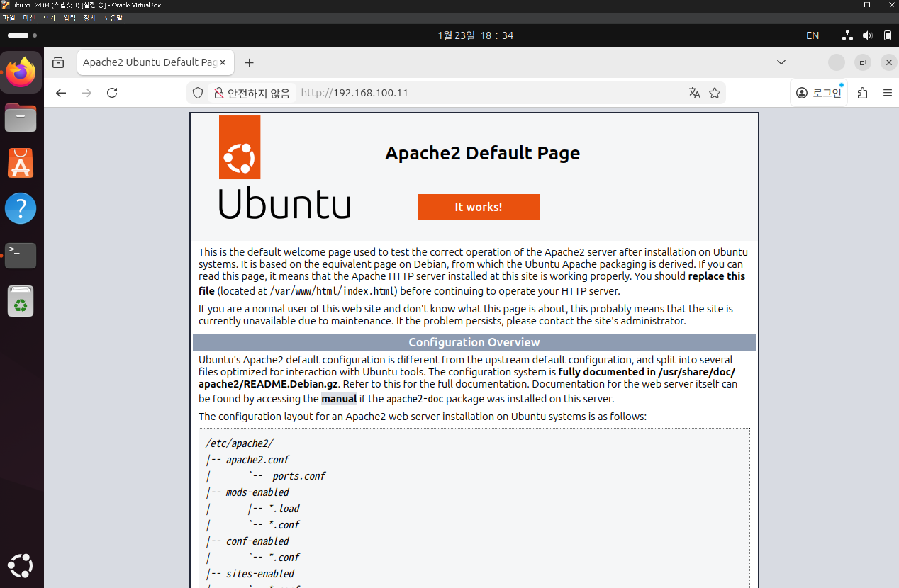
Task: Click the battery status icon
Action: click(888, 35)
